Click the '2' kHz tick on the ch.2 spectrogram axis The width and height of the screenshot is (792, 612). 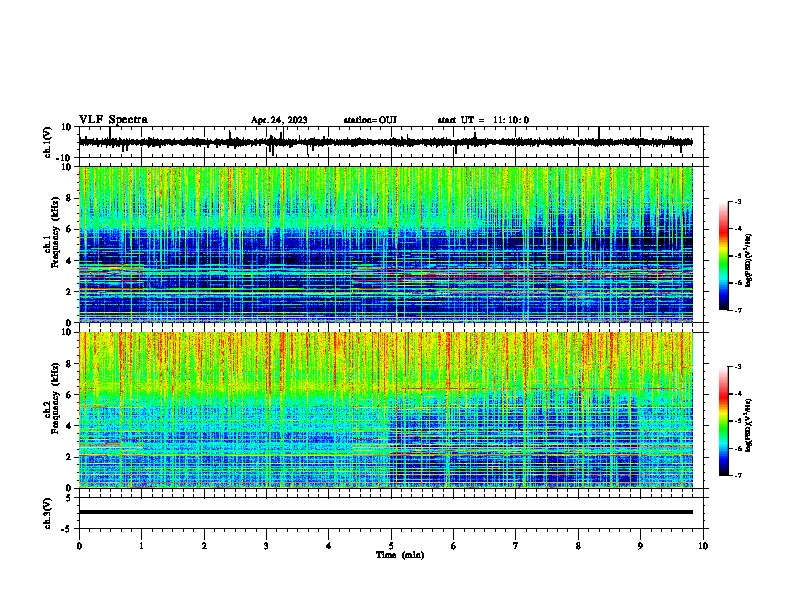[69, 457]
